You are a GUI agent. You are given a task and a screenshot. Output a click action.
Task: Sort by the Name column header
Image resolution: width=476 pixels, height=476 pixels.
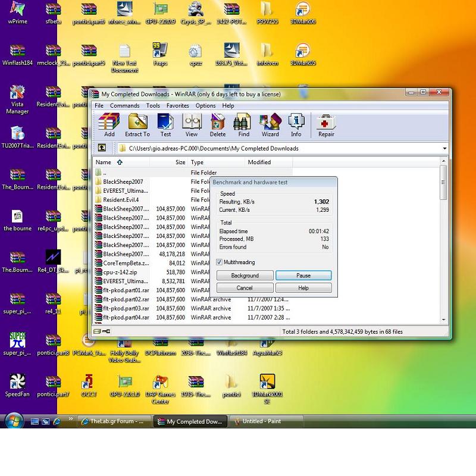click(121, 162)
